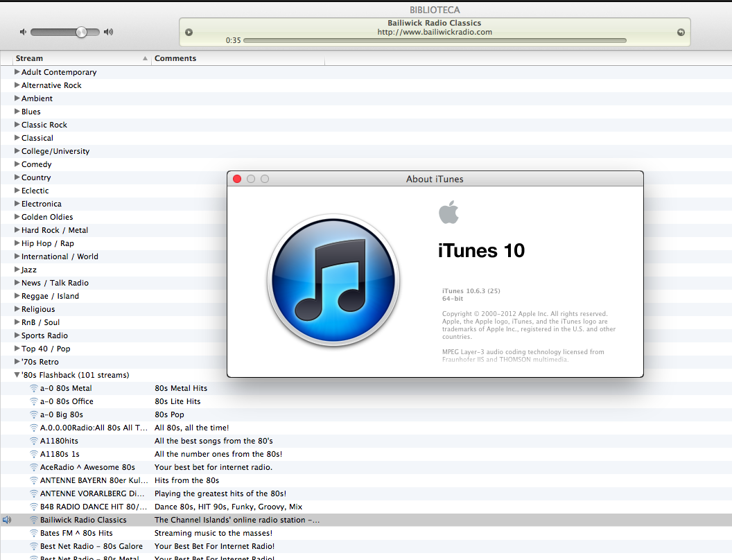732x560 pixels.
Task: Expand the News / Talk Radio category
Action: click(x=17, y=282)
